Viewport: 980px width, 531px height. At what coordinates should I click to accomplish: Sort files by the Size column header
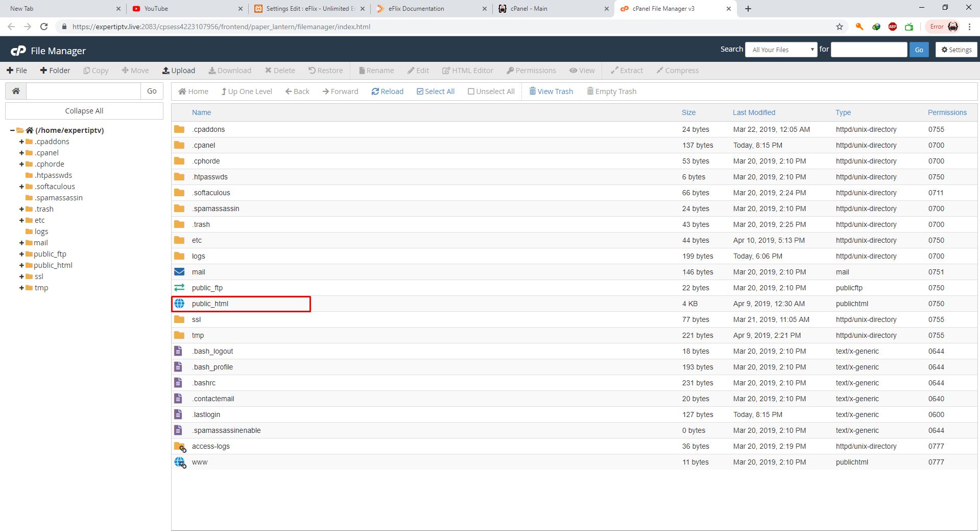[688, 112]
